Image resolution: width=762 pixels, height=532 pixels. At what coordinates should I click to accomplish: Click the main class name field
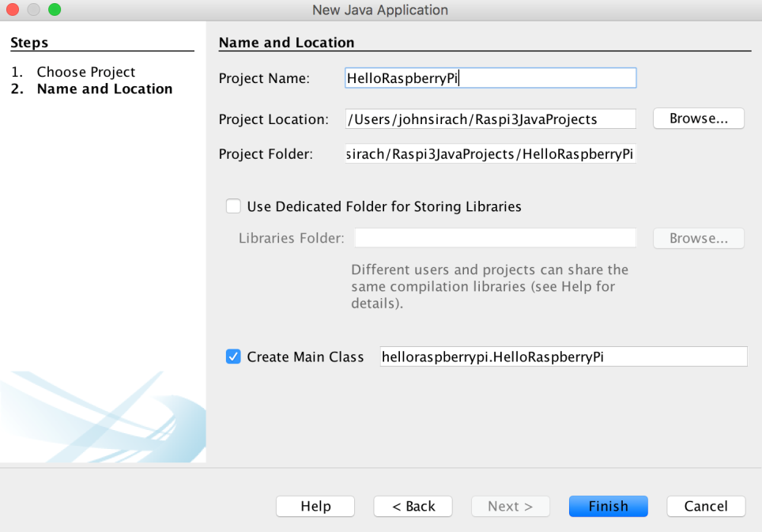(564, 357)
